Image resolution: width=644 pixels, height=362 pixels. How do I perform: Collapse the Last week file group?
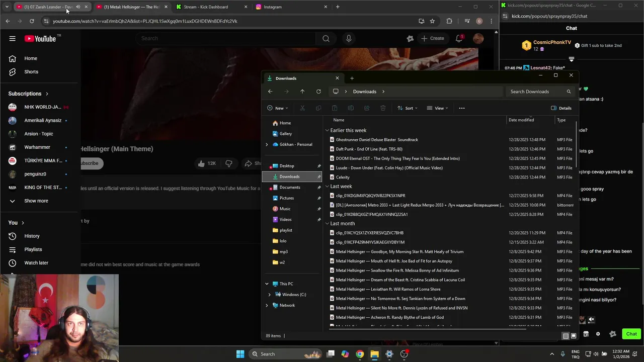point(327,187)
